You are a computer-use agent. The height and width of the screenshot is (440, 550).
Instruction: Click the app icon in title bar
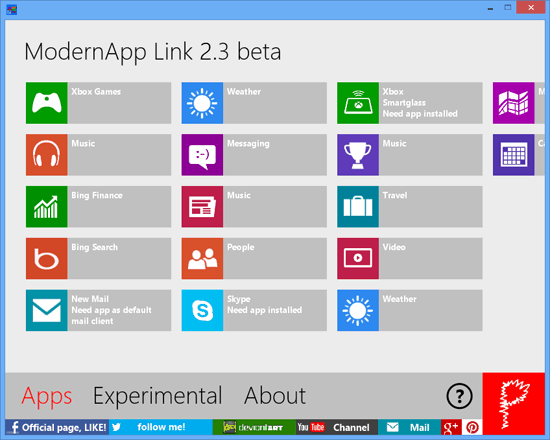pos(12,9)
